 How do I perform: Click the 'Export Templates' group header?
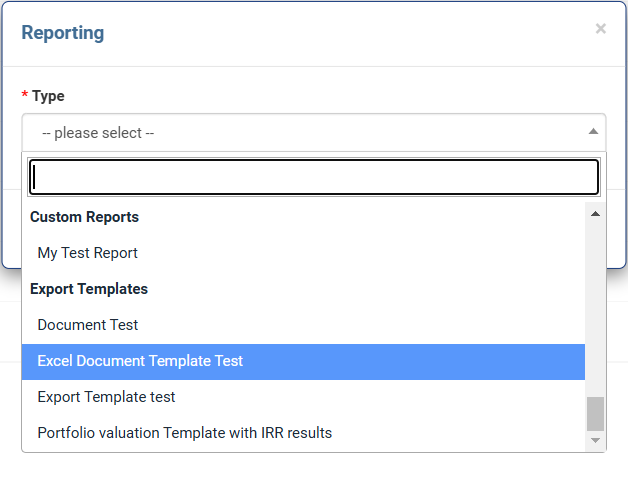tap(89, 289)
